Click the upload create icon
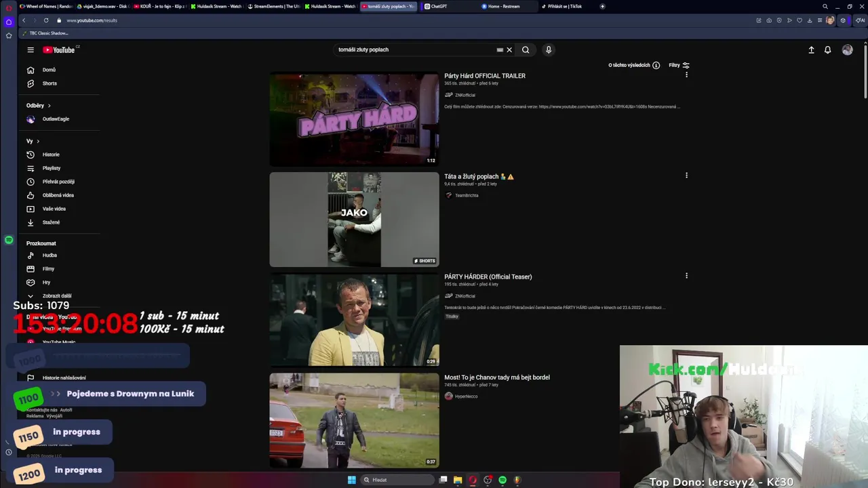This screenshot has height=488, width=868. [811, 50]
